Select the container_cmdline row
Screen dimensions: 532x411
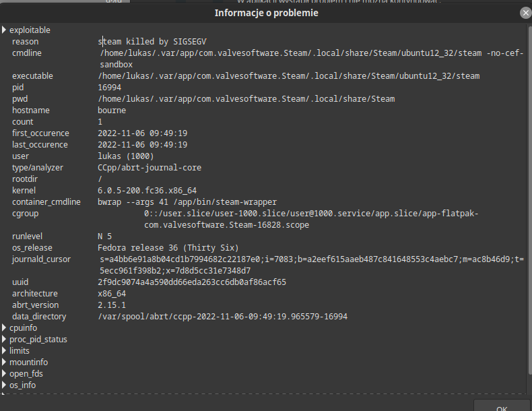[x=263, y=202]
